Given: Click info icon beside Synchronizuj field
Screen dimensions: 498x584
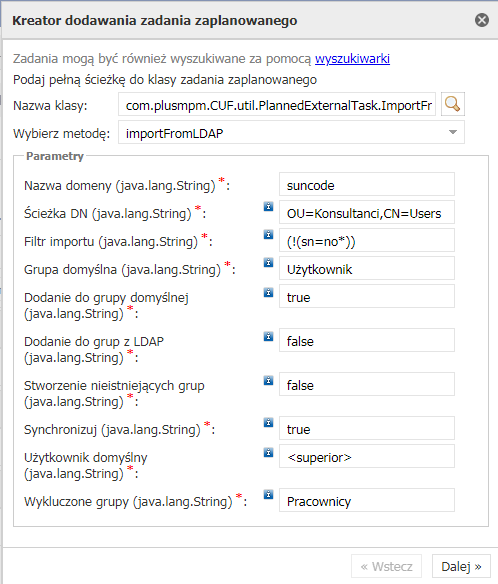Looking at the screenshot, I should [269, 422].
